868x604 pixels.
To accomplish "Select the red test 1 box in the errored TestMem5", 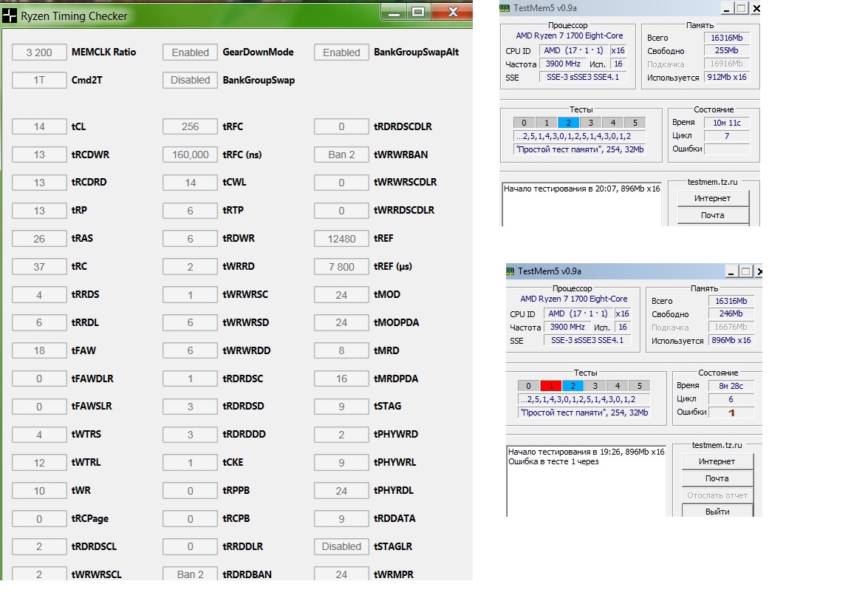I will click(551, 386).
